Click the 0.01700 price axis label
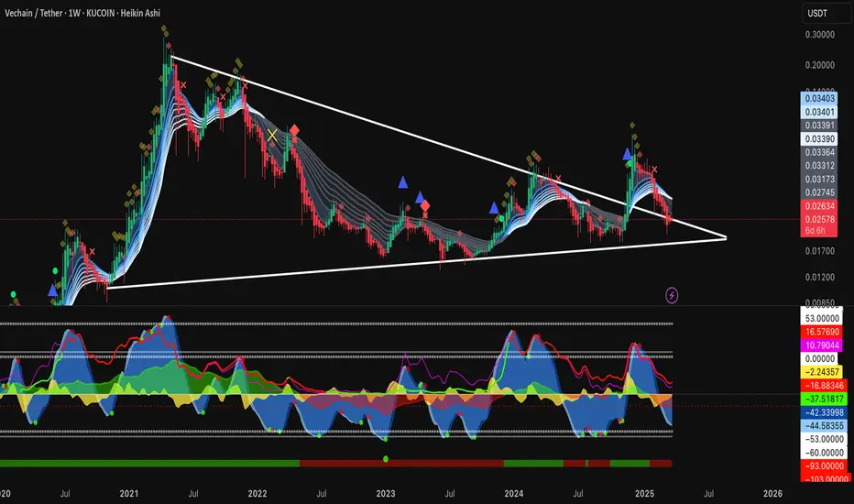Image resolution: width=854 pixels, height=504 pixels. tap(820, 251)
